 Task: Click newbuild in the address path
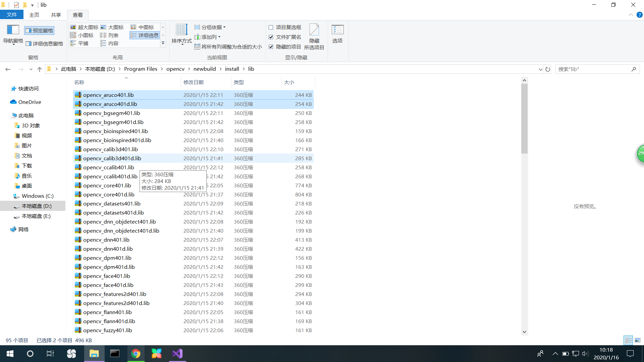click(205, 69)
